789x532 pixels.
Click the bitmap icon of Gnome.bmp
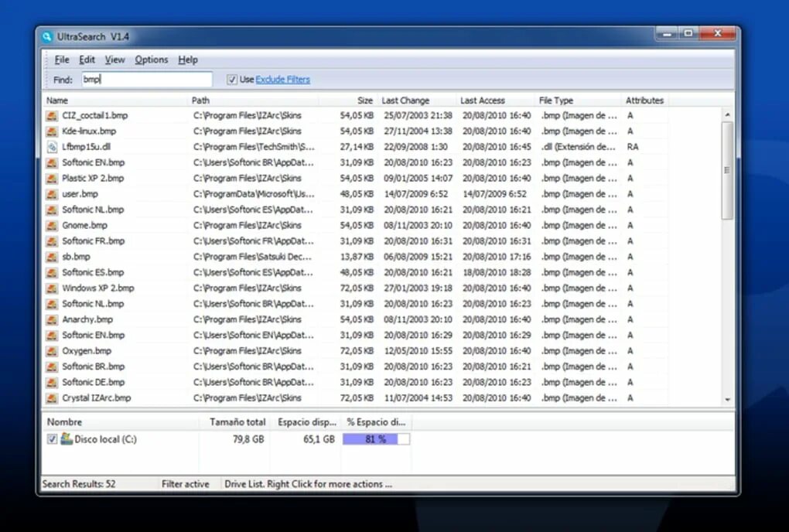coord(51,225)
